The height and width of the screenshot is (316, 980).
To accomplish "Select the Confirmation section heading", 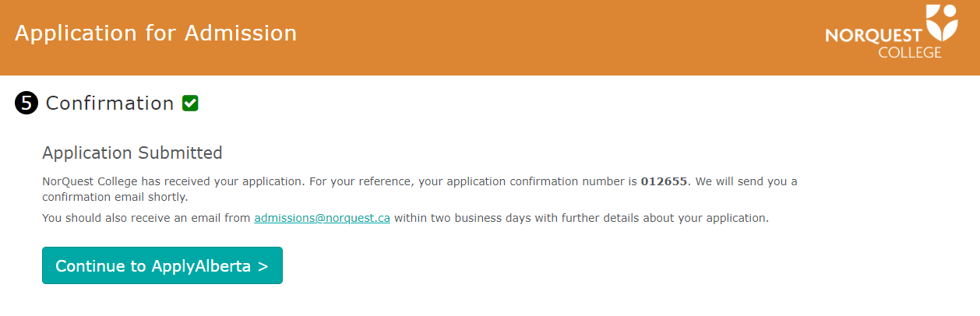I will click(x=110, y=104).
